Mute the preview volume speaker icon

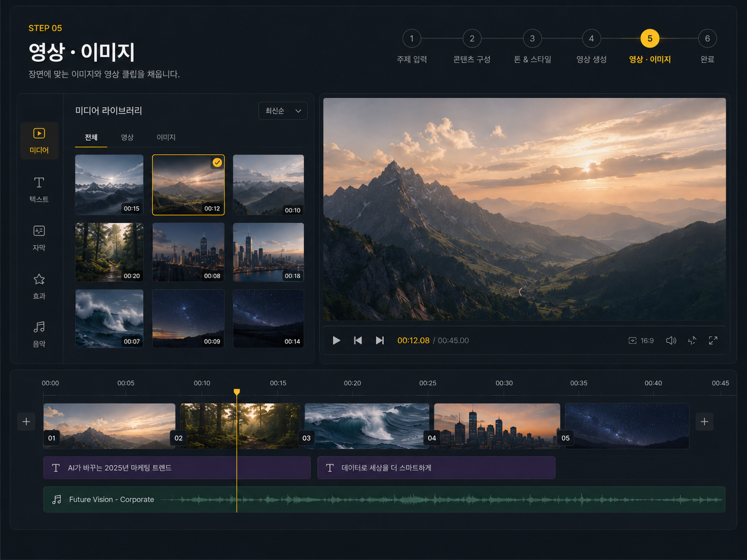pos(671,340)
